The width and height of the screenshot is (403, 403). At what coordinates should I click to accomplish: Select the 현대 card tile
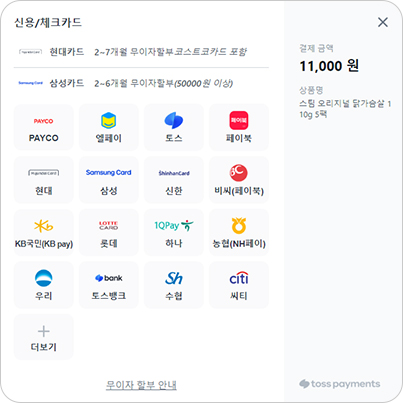click(x=44, y=180)
